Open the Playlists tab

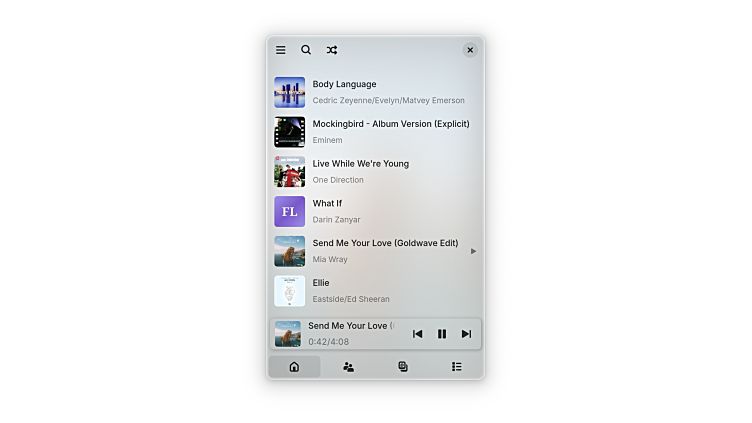click(x=457, y=367)
